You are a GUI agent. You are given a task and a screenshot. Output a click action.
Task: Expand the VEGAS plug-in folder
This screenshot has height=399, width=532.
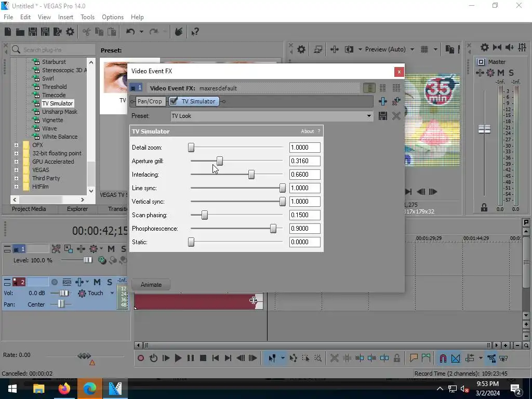pyautogui.click(x=16, y=170)
